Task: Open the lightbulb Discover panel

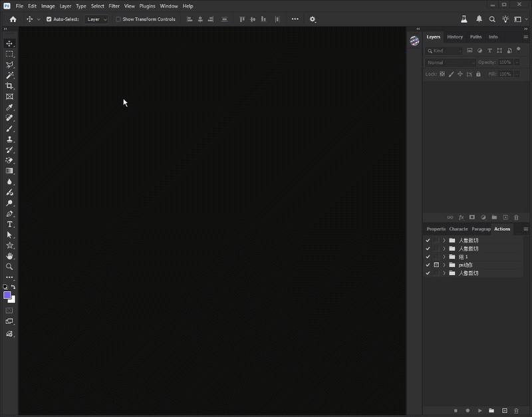Action: 505,19
